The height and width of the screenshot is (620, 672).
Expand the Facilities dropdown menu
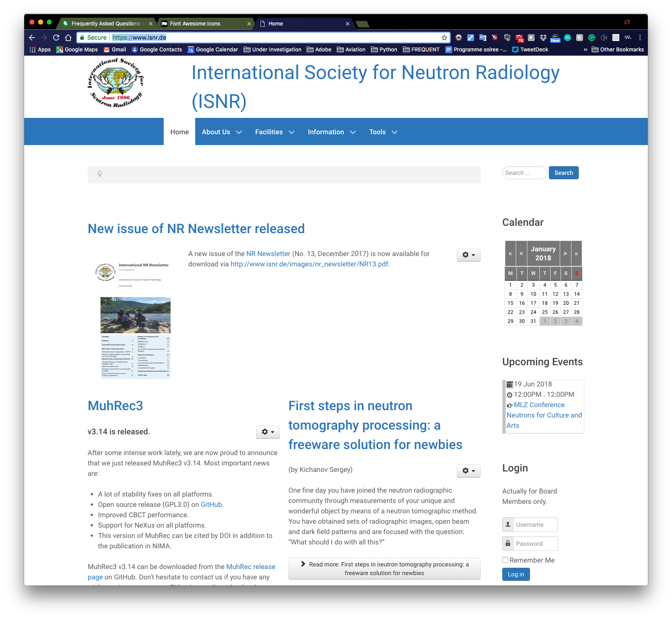pos(274,132)
